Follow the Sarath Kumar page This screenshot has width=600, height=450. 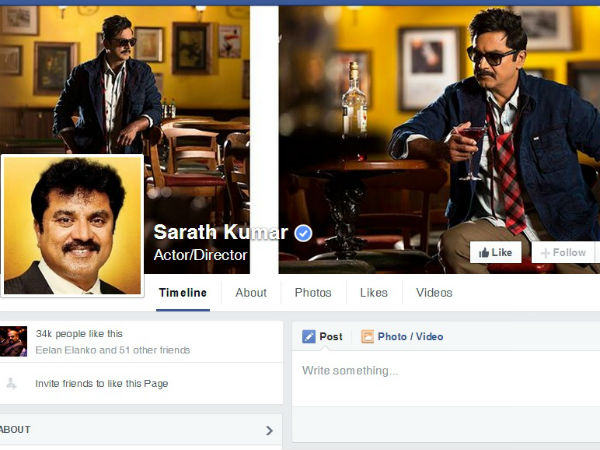(x=563, y=253)
